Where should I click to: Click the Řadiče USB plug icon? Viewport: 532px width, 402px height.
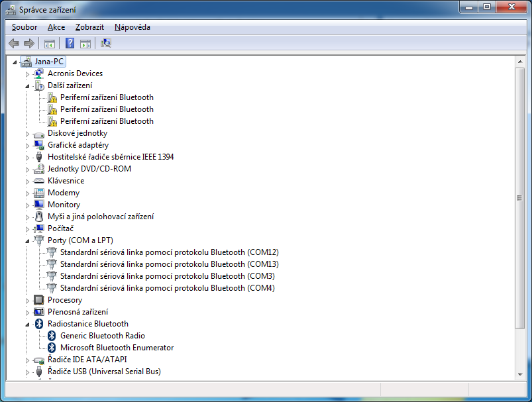point(39,372)
